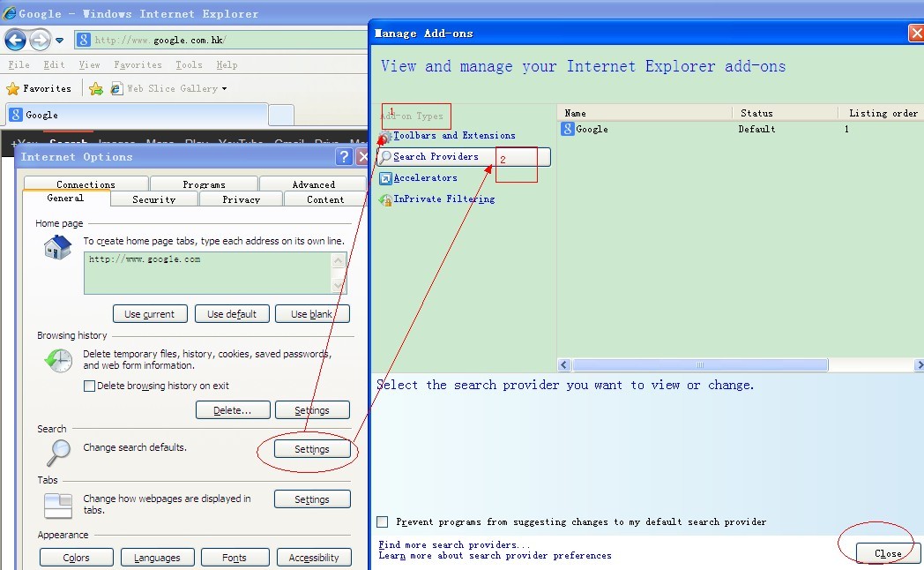Click the Internet Options help question button

[344, 157]
